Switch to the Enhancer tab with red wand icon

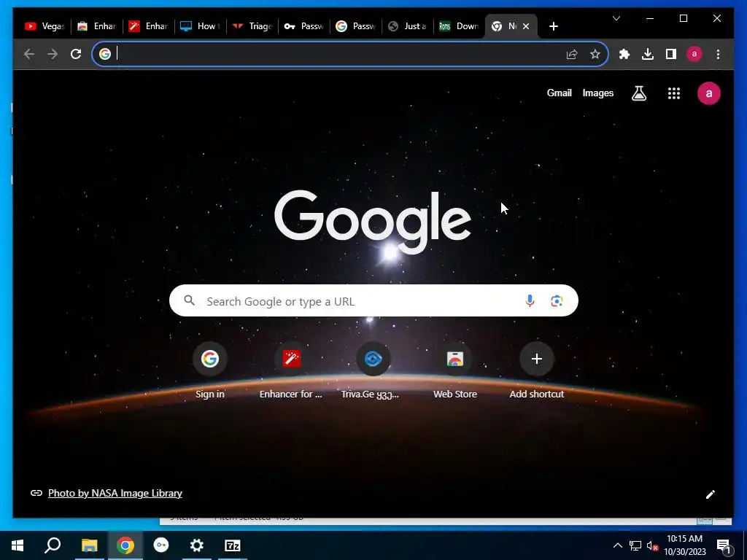point(149,26)
